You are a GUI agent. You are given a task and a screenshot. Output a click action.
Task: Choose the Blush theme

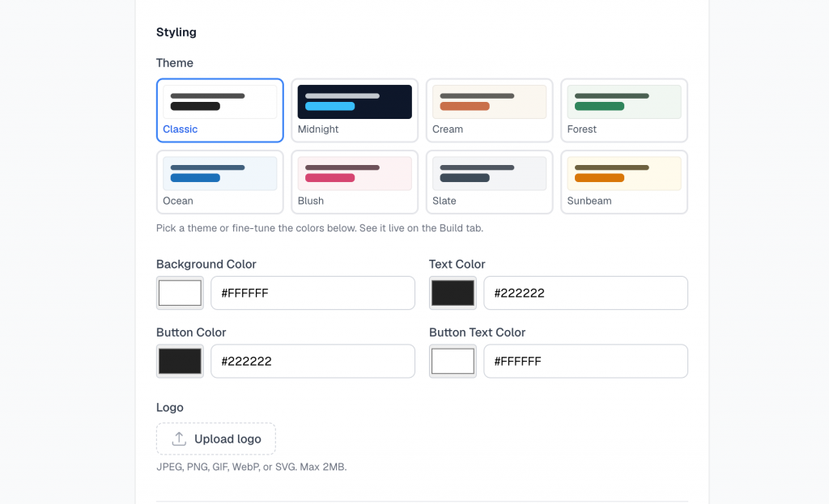tap(355, 182)
